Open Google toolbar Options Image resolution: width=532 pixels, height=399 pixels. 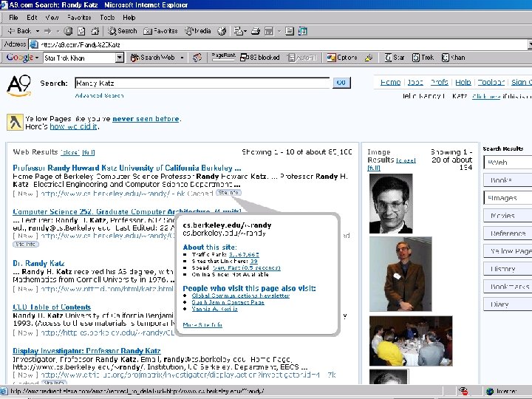pos(342,58)
